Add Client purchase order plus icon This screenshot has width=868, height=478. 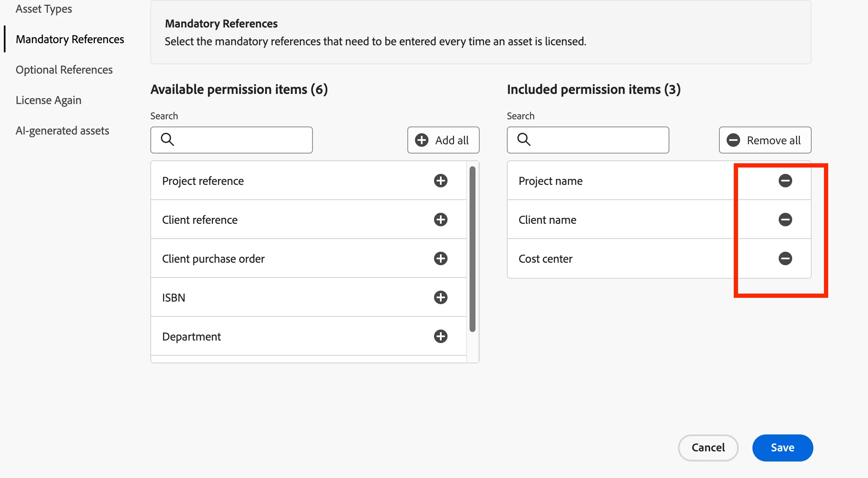coord(440,258)
